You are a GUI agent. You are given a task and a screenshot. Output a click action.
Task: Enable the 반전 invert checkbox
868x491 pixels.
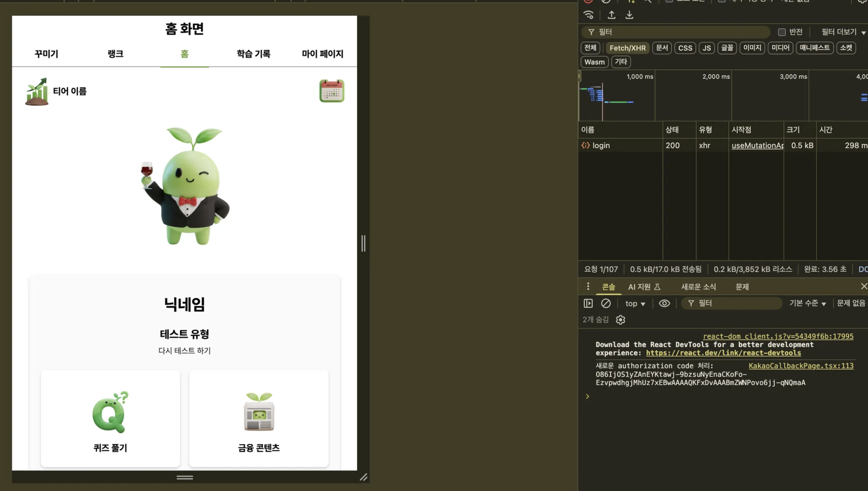point(782,32)
